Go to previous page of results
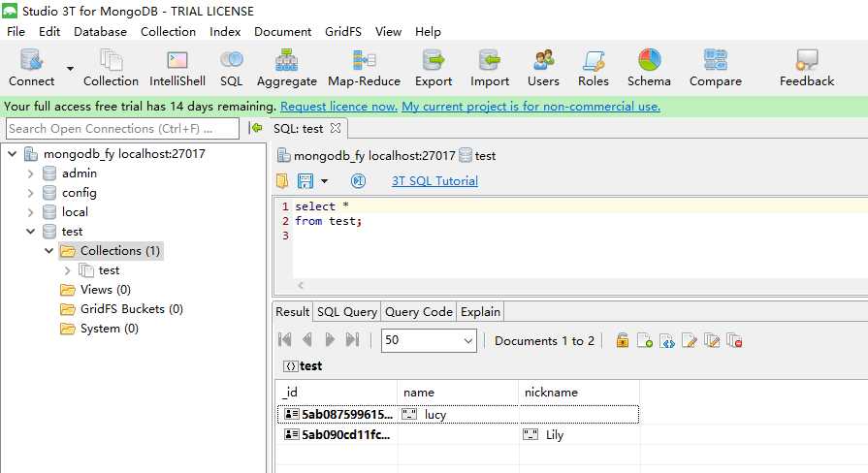868x473 pixels. click(307, 339)
